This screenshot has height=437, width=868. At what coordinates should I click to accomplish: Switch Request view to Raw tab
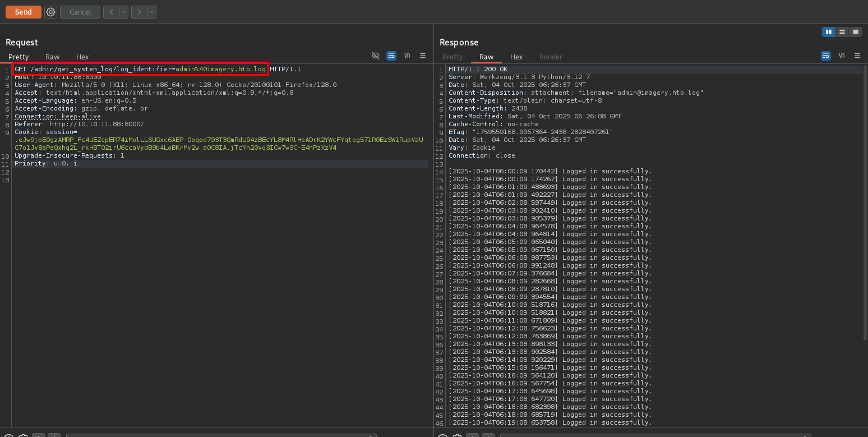[x=52, y=57]
